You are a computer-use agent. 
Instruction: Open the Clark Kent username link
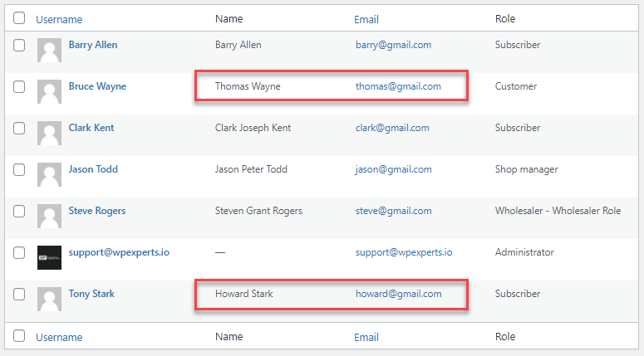91,128
